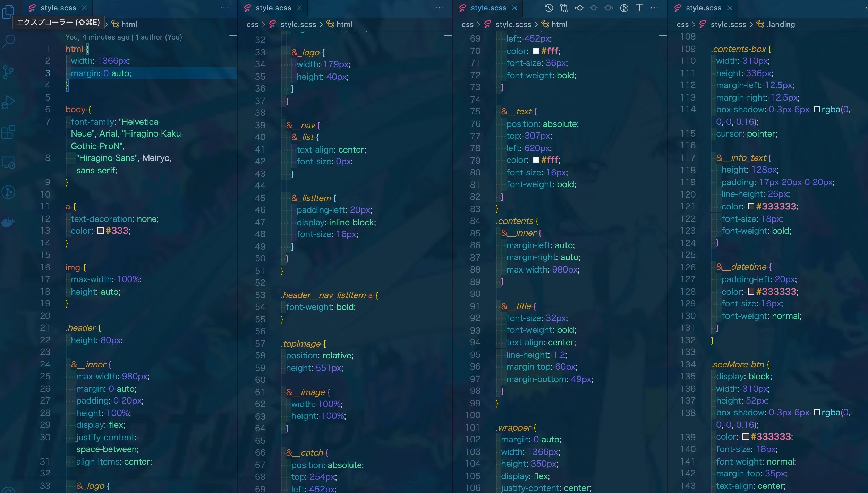868x493 pixels.
Task: Open the Search view in the activity bar
Action: point(8,41)
